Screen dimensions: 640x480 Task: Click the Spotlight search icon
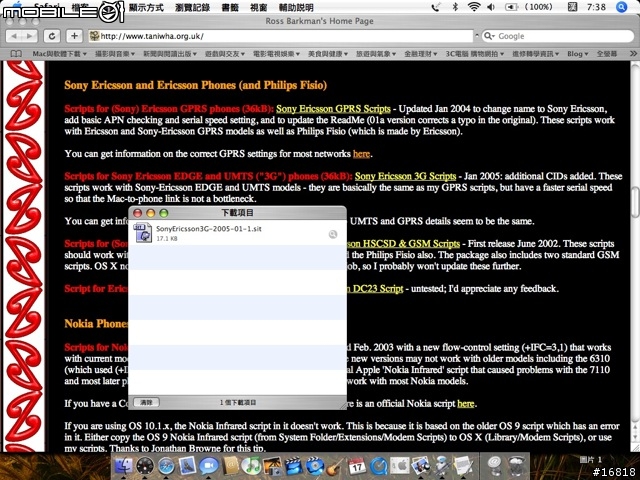[622, 7]
